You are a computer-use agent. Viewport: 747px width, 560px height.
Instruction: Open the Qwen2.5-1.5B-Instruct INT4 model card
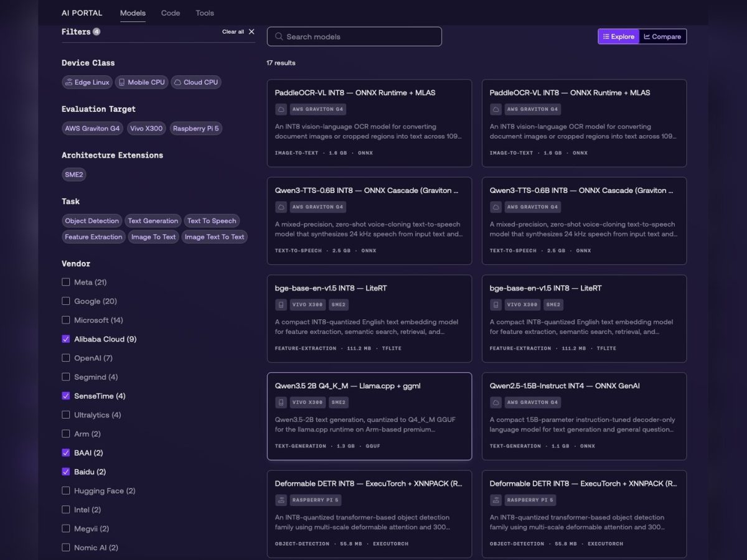click(584, 416)
